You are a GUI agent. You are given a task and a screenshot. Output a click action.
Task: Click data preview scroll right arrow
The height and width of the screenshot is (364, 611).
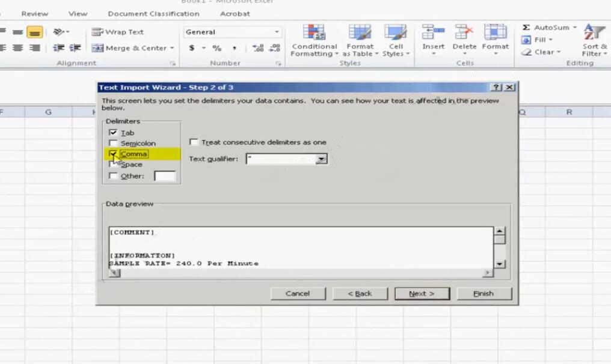pos(488,273)
